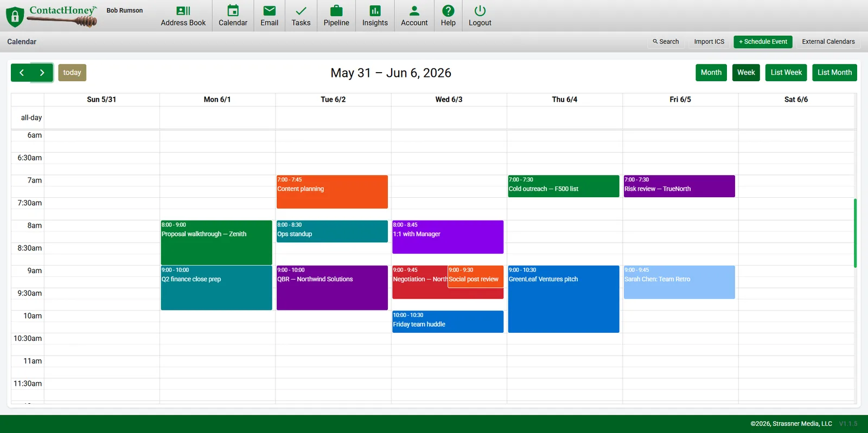Open Ops standup event
Image resolution: width=868 pixels, height=433 pixels.
coord(332,231)
